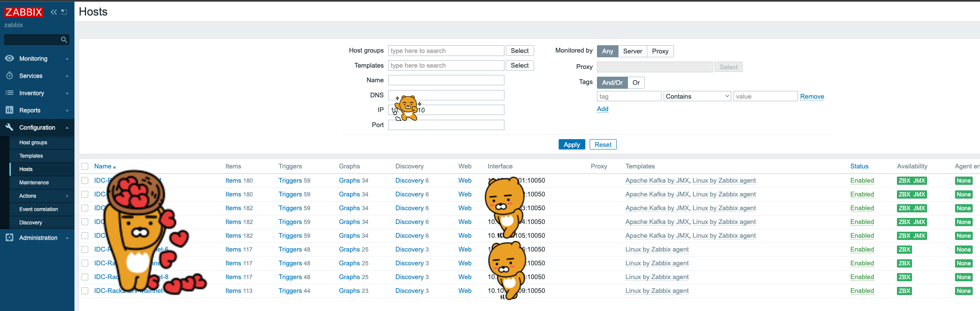This screenshot has width=980, height=311.
Task: Open the tag operator Contains dropdown
Action: point(697,96)
